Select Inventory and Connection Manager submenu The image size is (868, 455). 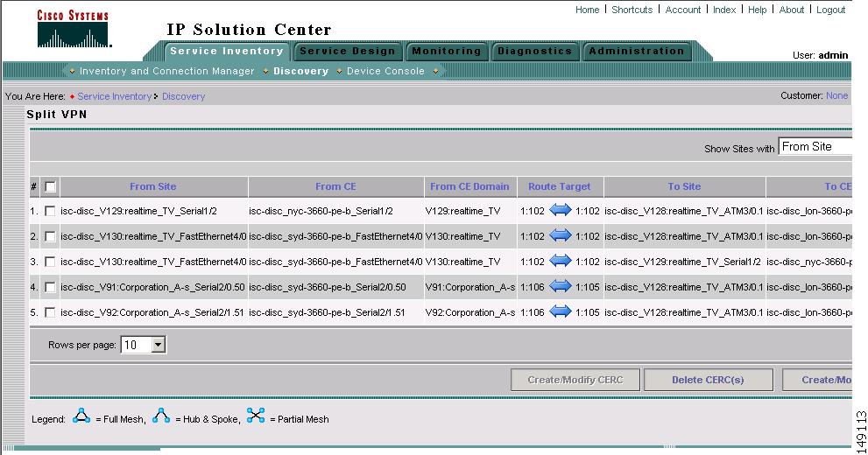pos(166,72)
